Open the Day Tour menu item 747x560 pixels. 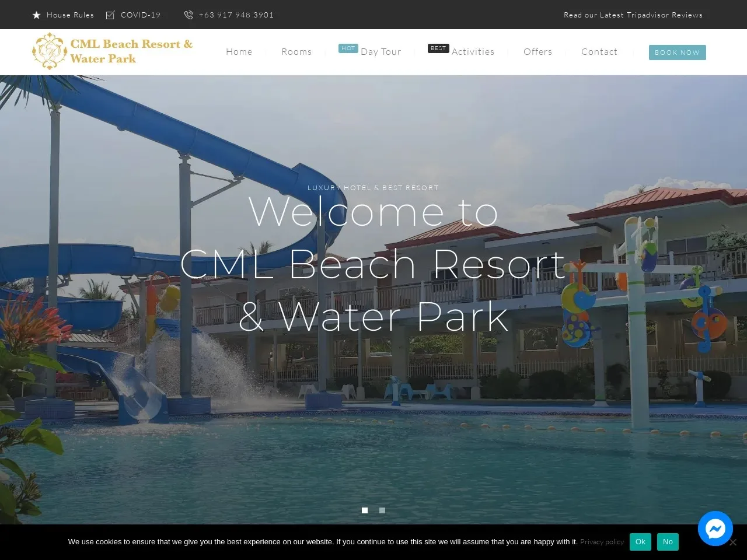point(381,52)
